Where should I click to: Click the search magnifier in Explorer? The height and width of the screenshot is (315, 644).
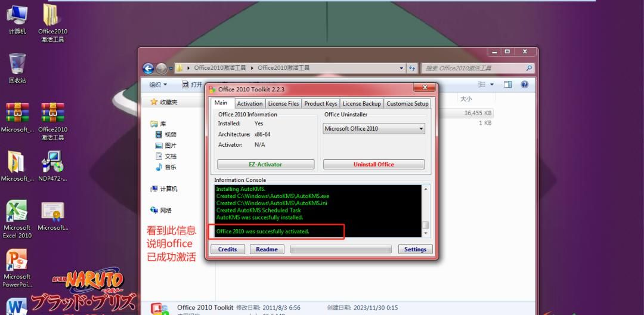point(529,68)
